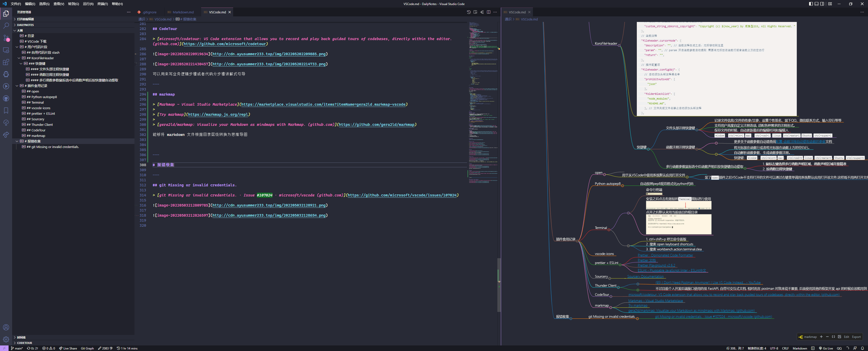Open the Search view in activity bar

6,26
